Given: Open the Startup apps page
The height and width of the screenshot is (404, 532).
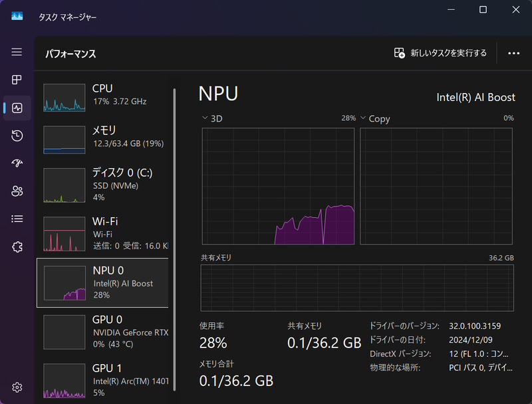Looking at the screenshot, I should click(x=16, y=163).
